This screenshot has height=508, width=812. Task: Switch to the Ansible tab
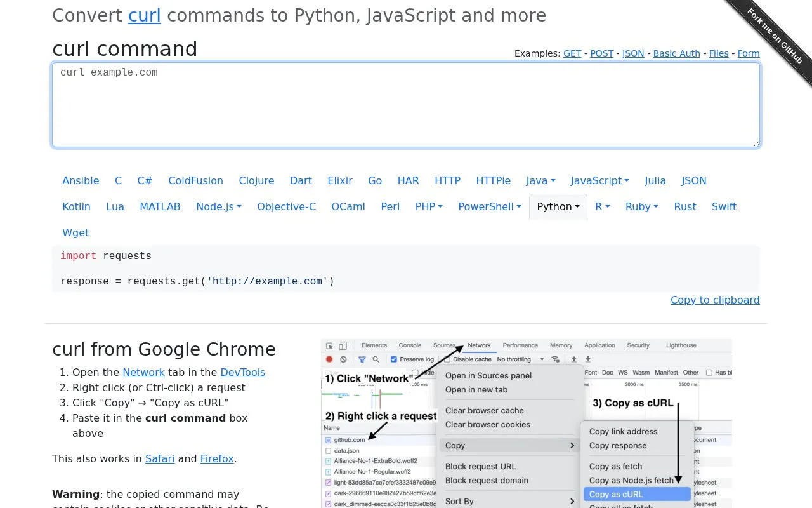81,180
